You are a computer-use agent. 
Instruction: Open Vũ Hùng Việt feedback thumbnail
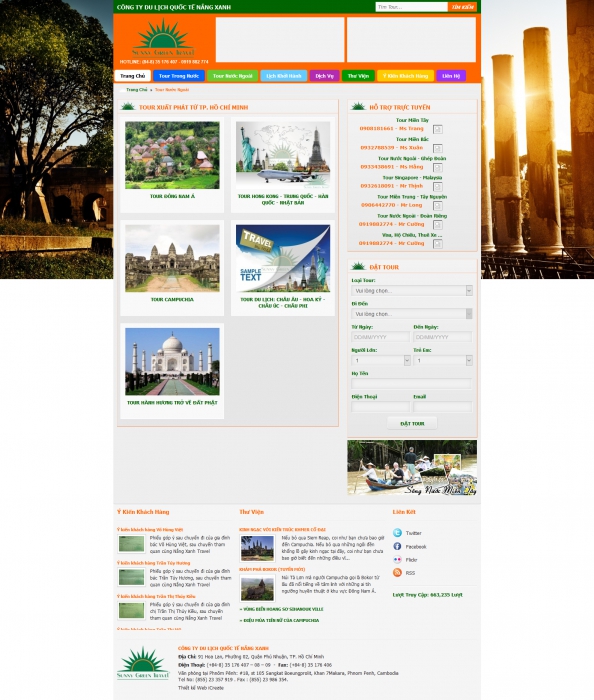pos(131,544)
